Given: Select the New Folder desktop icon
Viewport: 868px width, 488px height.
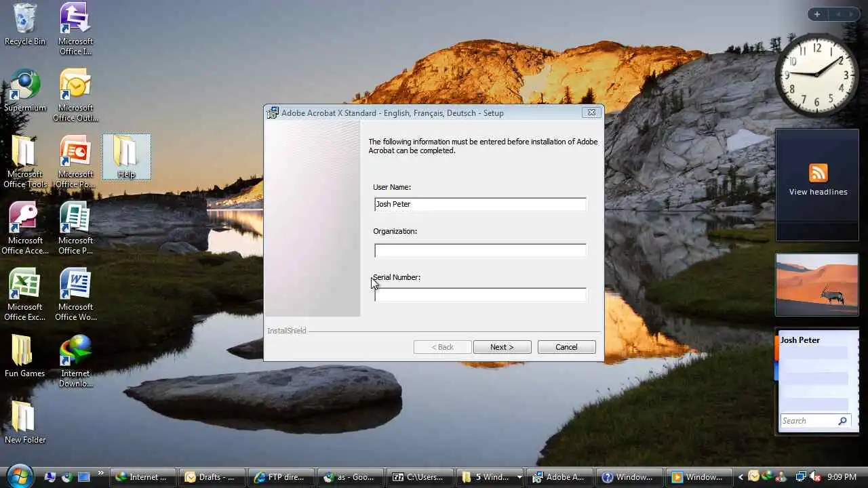Looking at the screenshot, I should pos(25,423).
